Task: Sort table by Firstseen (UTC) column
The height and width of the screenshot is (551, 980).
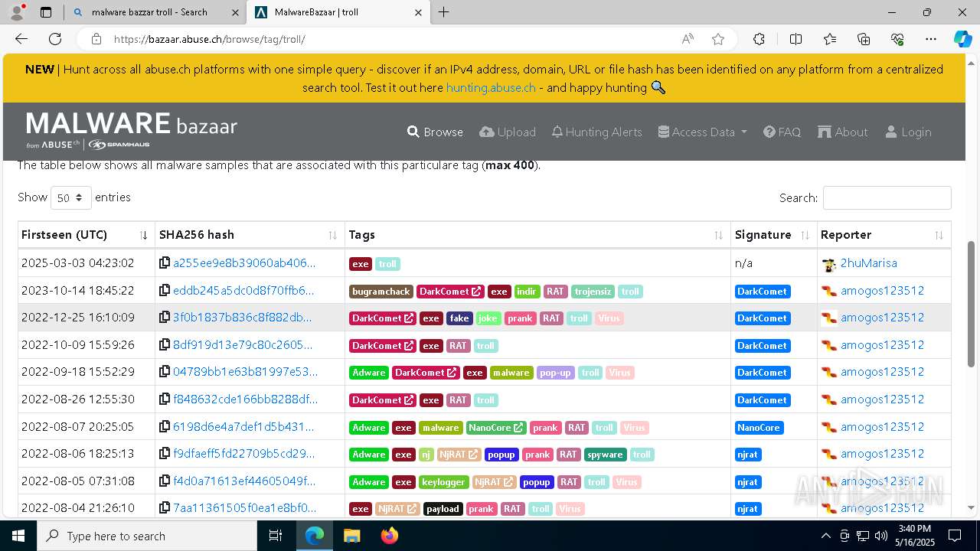Action: click(x=86, y=235)
